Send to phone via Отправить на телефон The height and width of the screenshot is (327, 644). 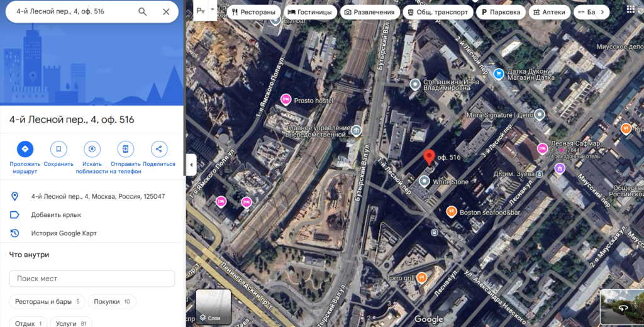[x=125, y=149]
